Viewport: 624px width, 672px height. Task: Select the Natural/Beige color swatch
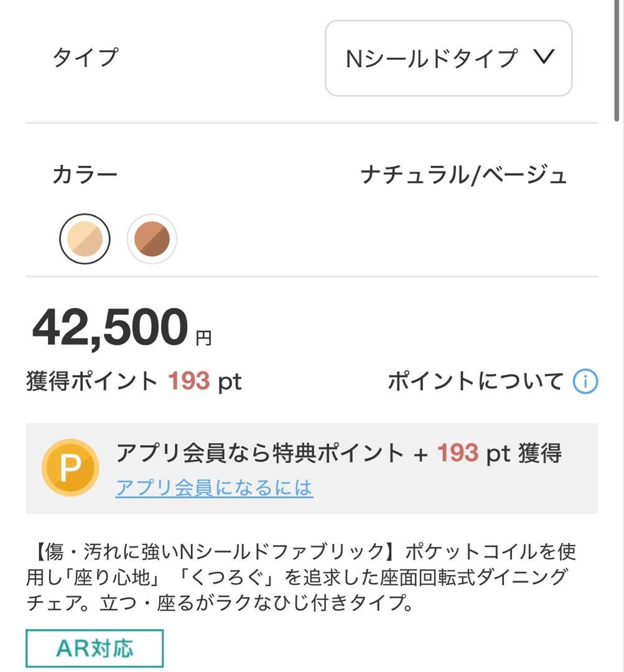pyautogui.click(x=85, y=239)
